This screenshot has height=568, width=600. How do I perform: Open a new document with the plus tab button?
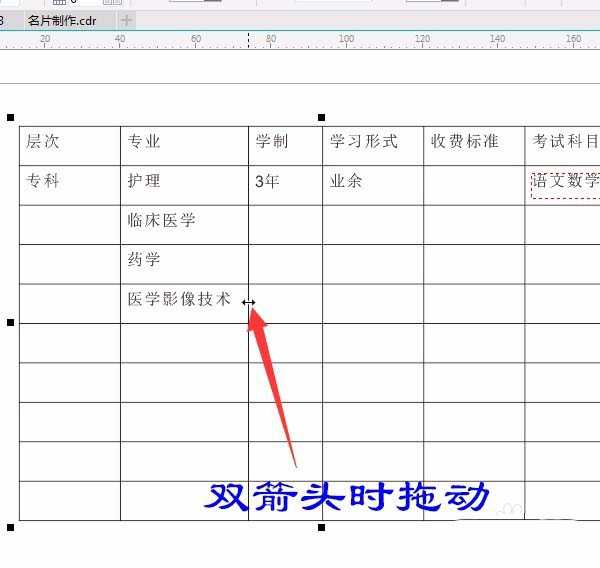tap(126, 20)
